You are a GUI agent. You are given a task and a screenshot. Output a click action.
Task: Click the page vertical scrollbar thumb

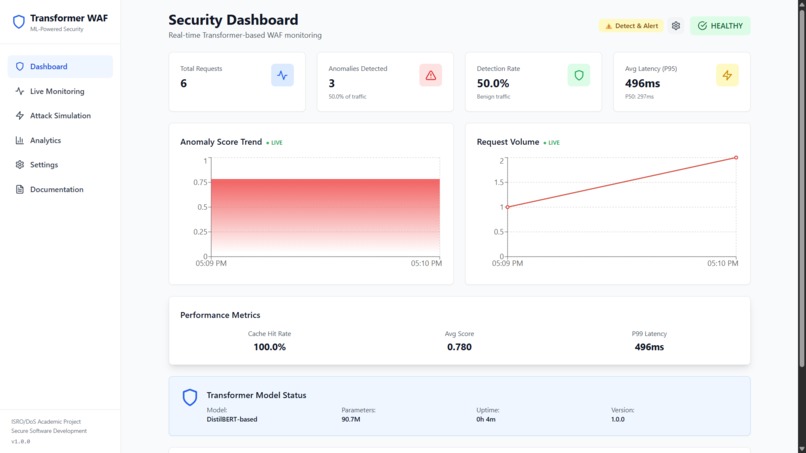(x=801, y=188)
